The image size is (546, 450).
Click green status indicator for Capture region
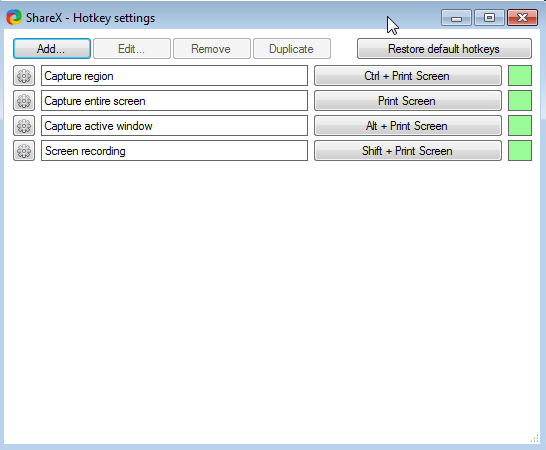tap(520, 76)
